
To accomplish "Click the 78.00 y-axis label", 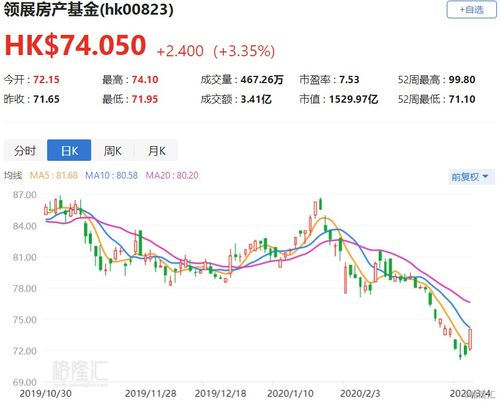I will (x=25, y=288).
